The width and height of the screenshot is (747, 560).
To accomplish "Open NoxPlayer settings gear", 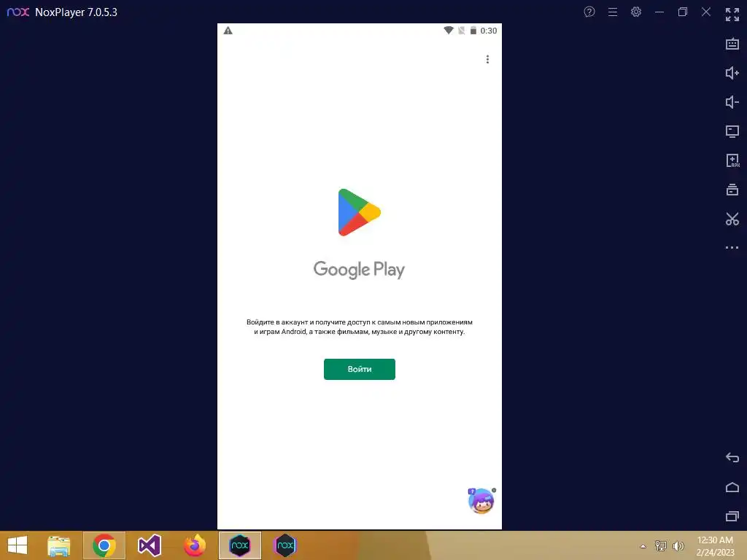I will (x=636, y=12).
